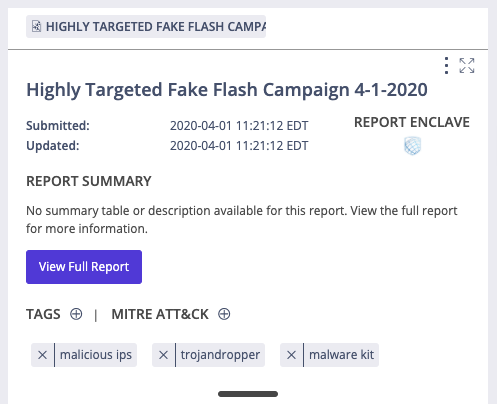Click the MITRE ATT&CK section label
Screen dimensions: 497x404
(160, 314)
